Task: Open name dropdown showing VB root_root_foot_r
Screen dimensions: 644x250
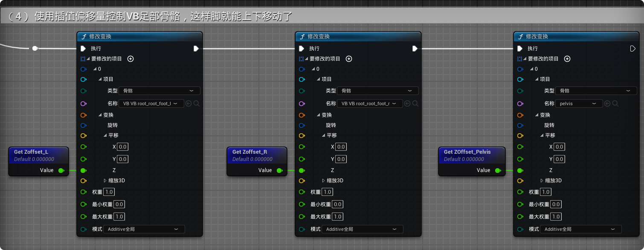Action: pos(370,103)
